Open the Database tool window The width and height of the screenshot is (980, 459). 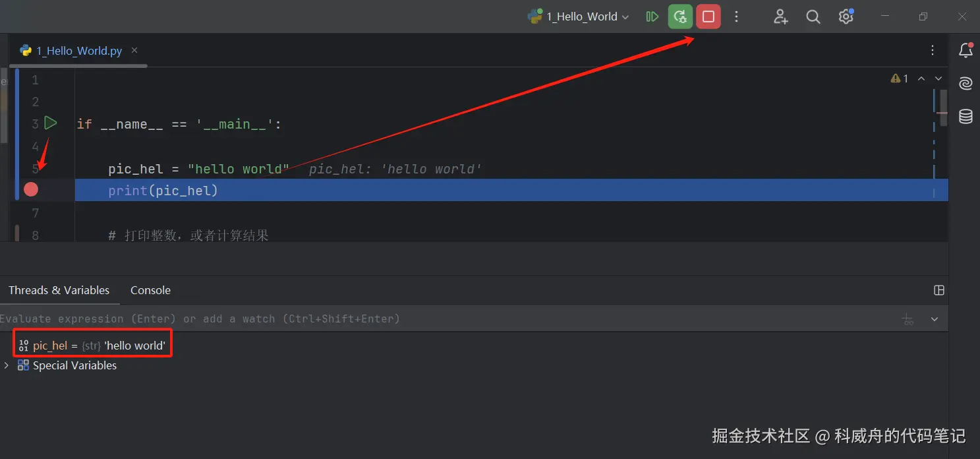coord(966,117)
